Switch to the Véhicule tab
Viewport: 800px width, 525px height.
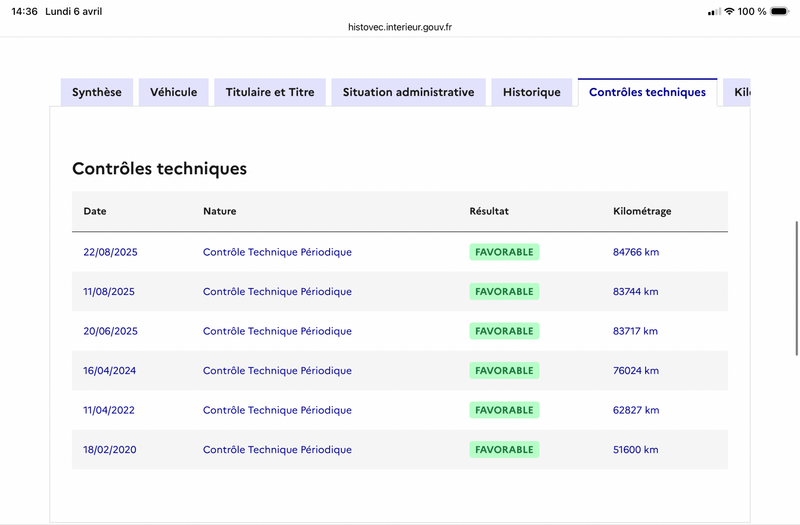[x=173, y=92]
